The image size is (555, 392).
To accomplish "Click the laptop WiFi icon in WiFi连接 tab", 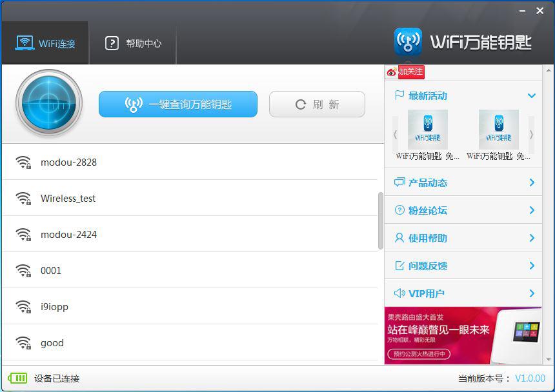I will [25, 43].
